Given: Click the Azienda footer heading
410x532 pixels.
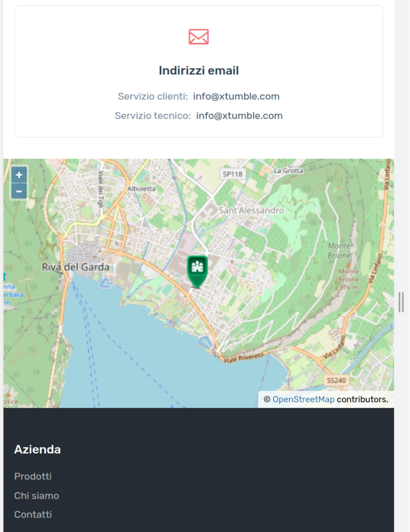Looking at the screenshot, I should pos(38,449).
